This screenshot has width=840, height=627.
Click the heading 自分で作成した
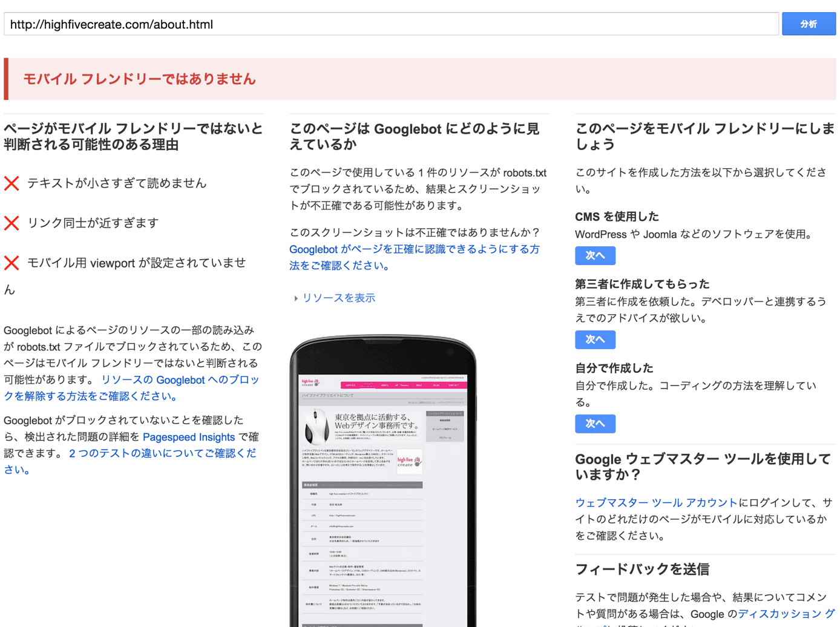coord(614,368)
